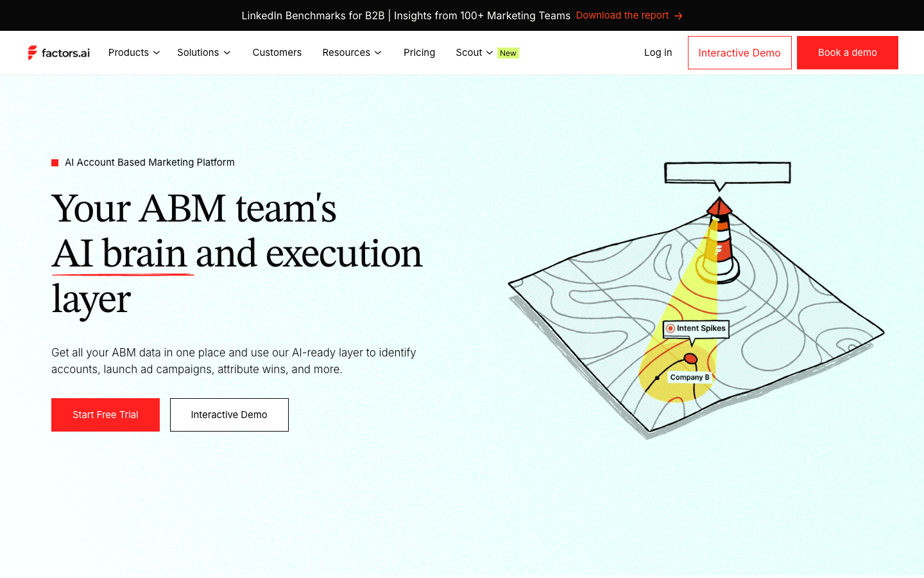Click Download the report link
This screenshot has height=578, width=924.
(622, 15)
